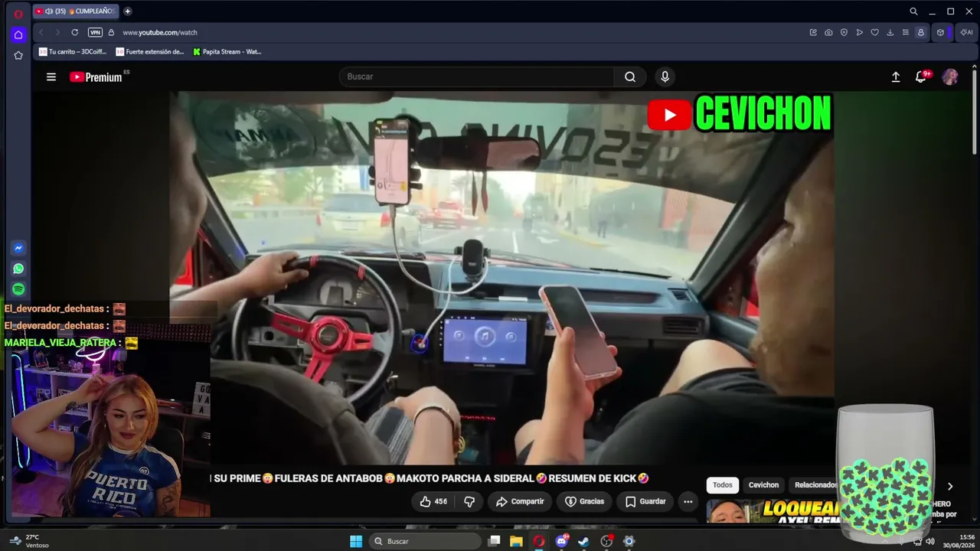Open the YouTube guide hamburger menu

51,77
